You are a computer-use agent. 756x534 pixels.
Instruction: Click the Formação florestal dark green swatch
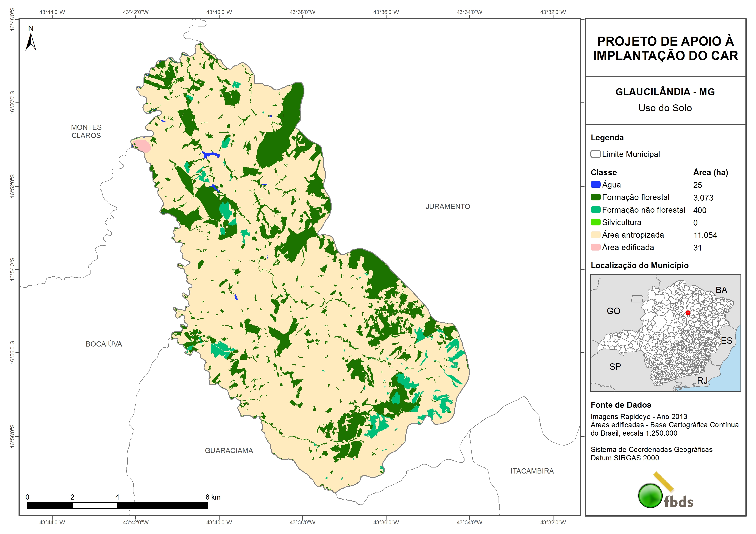[595, 197]
